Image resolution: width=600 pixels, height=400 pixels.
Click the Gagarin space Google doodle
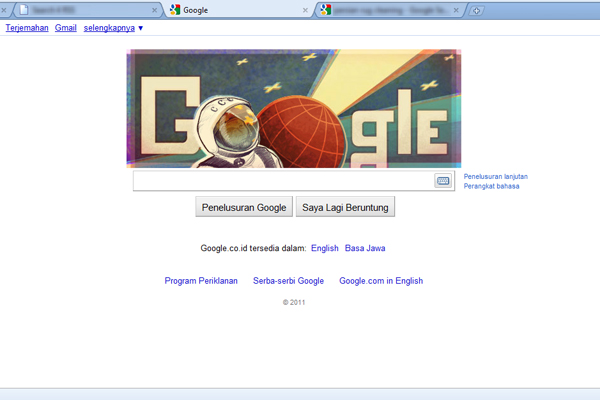click(x=293, y=109)
